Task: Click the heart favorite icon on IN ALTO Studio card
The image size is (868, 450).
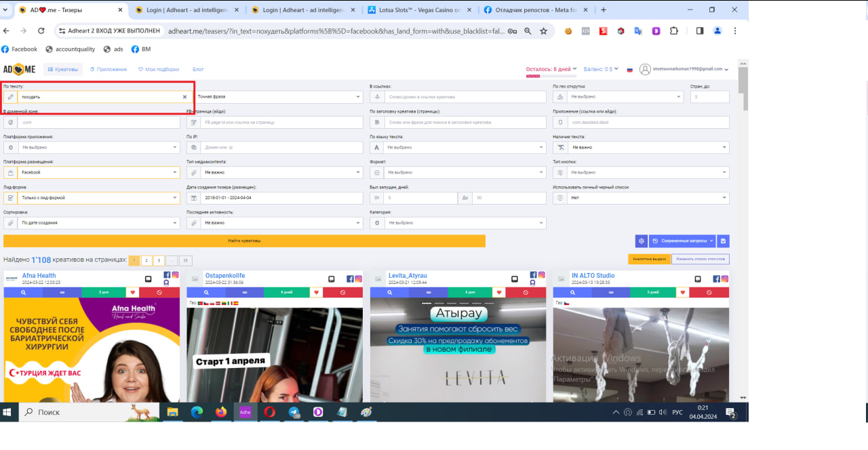Action: click(682, 293)
